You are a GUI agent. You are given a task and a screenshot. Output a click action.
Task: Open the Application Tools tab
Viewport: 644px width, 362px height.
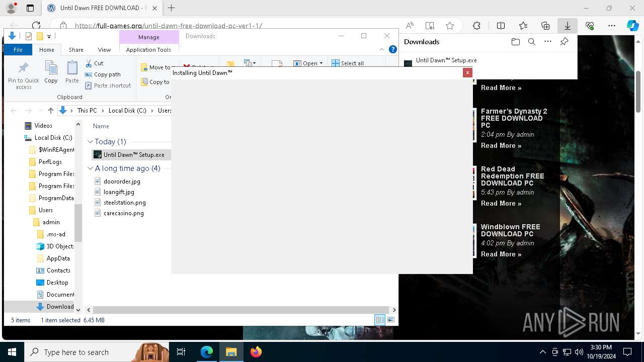click(x=148, y=50)
